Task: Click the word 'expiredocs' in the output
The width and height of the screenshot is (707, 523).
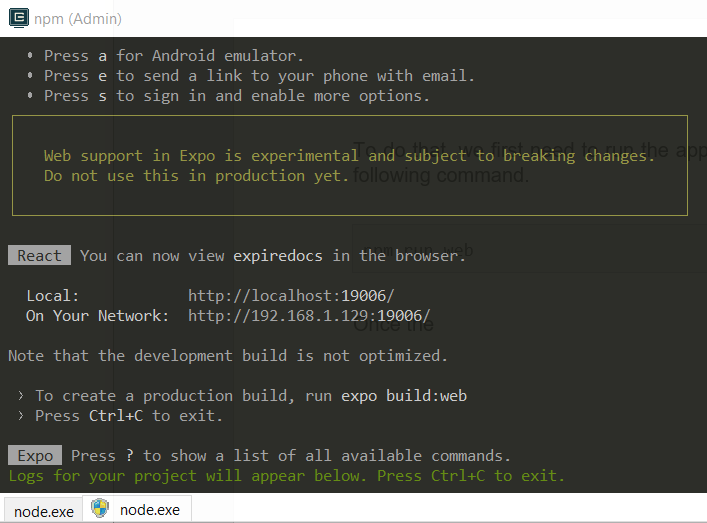Action: tap(278, 256)
